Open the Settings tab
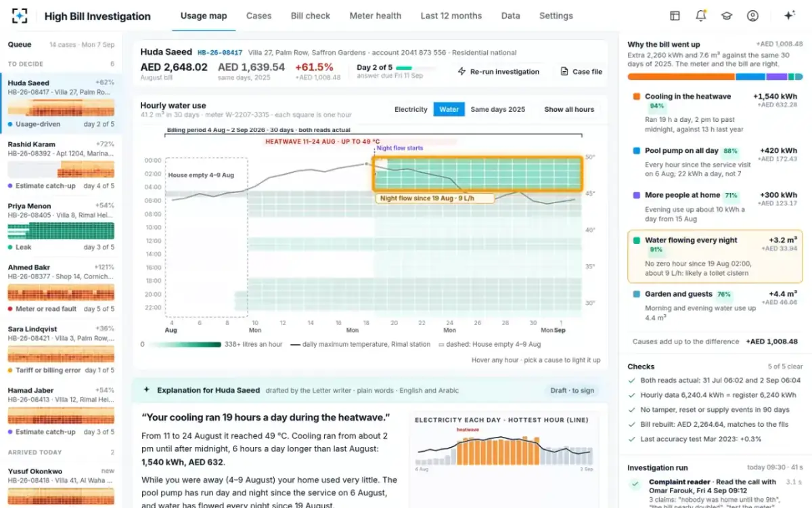Image resolution: width=812 pixels, height=508 pixels. 556,16
